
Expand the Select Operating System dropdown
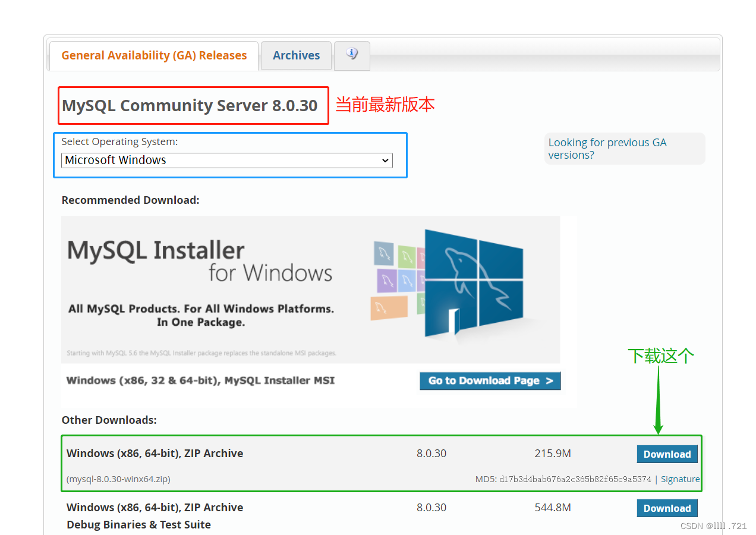coord(227,160)
